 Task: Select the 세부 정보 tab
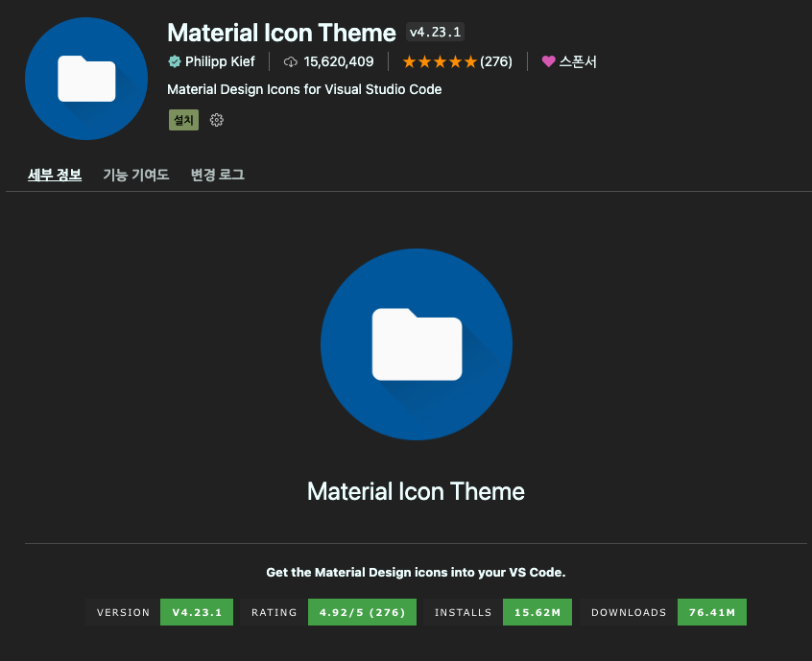click(x=55, y=175)
